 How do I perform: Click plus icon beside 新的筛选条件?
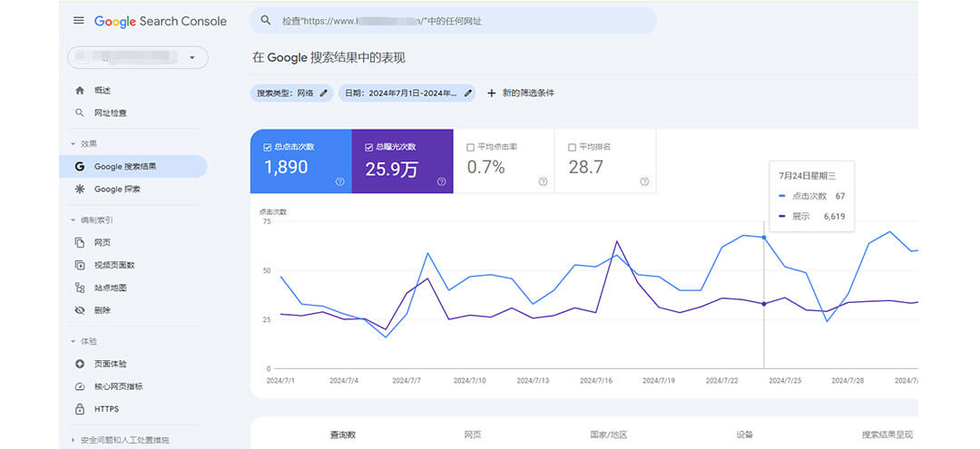(x=491, y=93)
